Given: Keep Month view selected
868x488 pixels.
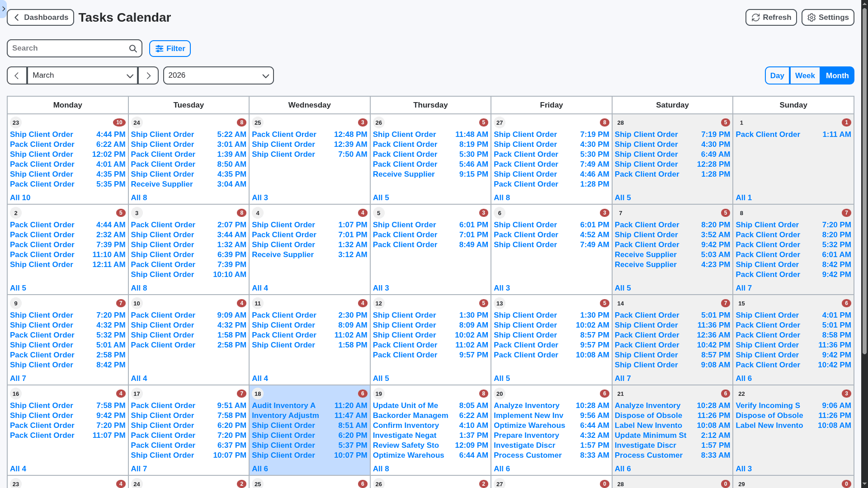Looking at the screenshot, I should pyautogui.click(x=837, y=75).
